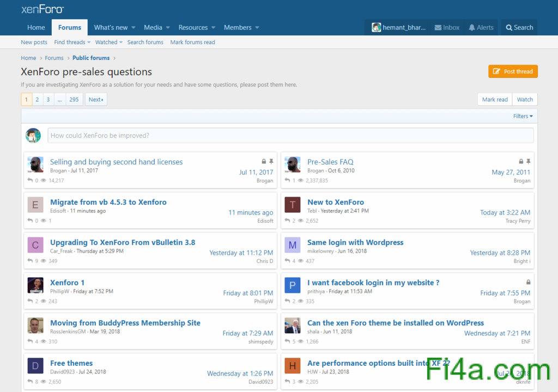The height and width of the screenshot is (392, 558).
Task: Expand the What's new menu arrow
Action: (x=133, y=28)
